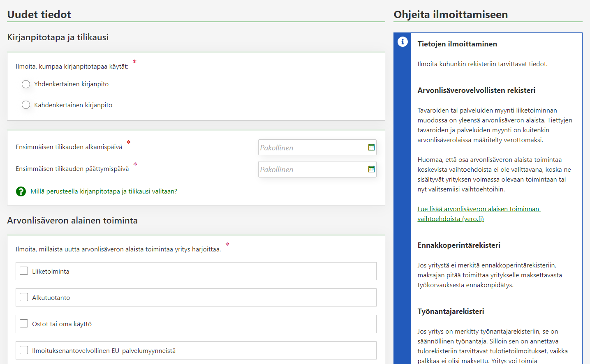The image size is (590, 364).
Task: Click the Alkutuotanto option row label
Action: pyautogui.click(x=51, y=298)
